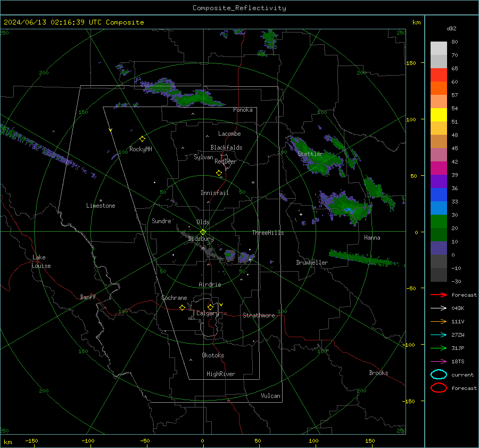Select the bright yellow 51-54 dBZ swatch

point(439,115)
